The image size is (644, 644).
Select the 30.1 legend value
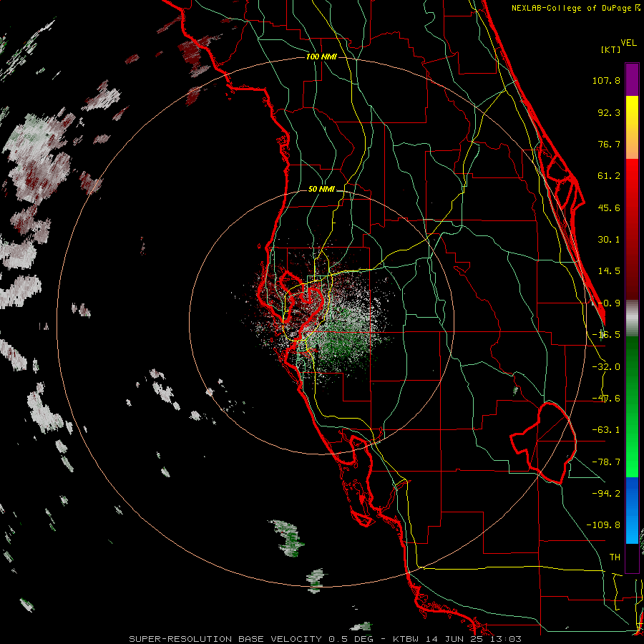pos(609,240)
